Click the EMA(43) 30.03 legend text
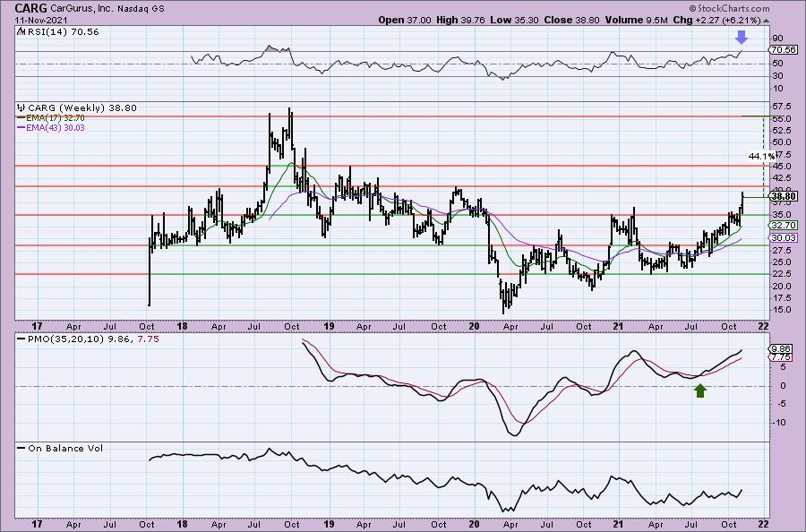The image size is (806, 532). (x=55, y=127)
